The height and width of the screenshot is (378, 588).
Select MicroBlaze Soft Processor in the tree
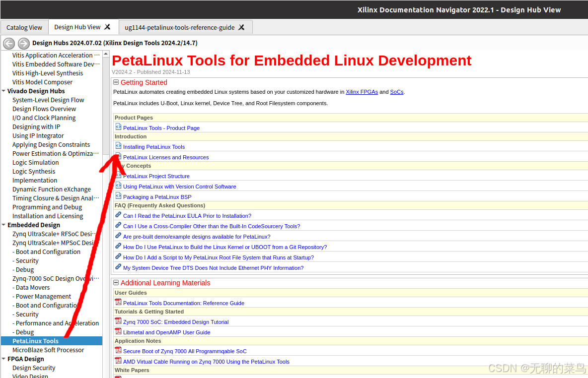coord(48,350)
